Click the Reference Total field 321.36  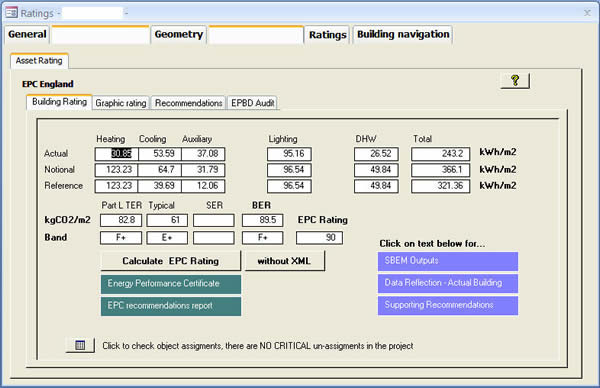click(x=440, y=186)
